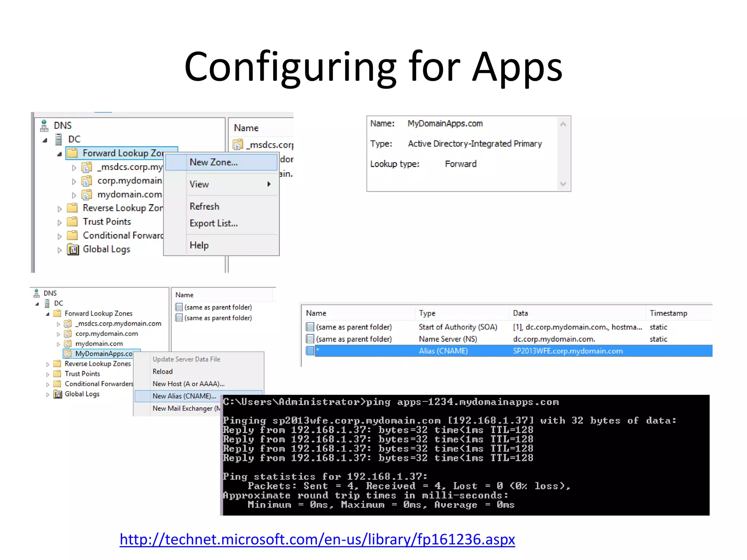747x560 pixels.
Task: Select Help in the context menu
Action: 221,245
